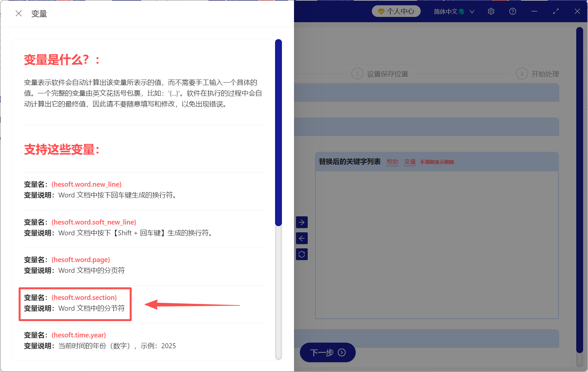588x372 pixels.
Task: Open the language selection dropdown chevron
Action: pos(472,11)
